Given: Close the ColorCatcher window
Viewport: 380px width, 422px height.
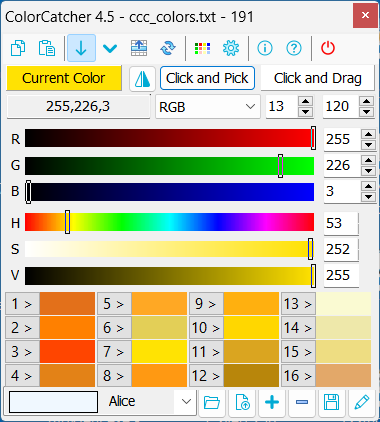Looking at the screenshot, I should click(x=365, y=15).
